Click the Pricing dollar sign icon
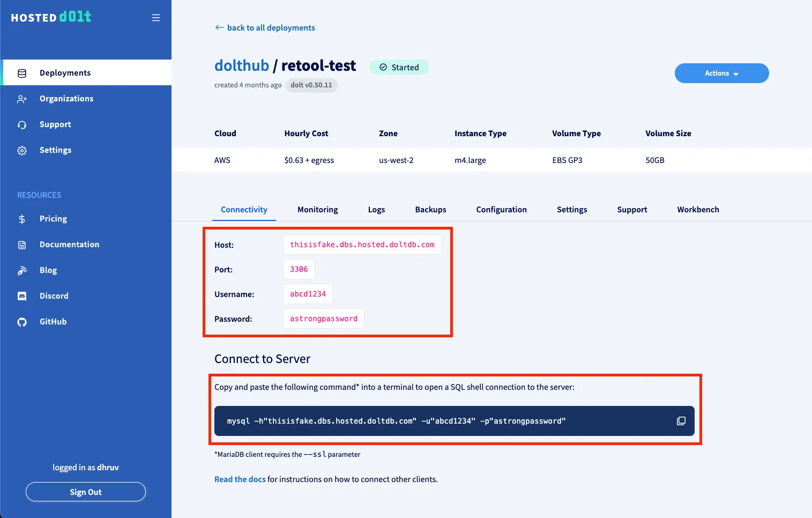 coord(22,219)
